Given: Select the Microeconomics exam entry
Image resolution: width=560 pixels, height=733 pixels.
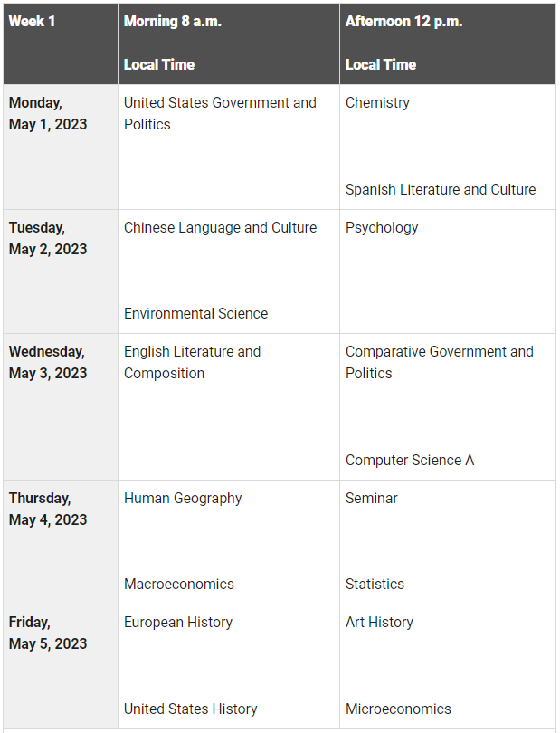Looking at the screenshot, I should point(398,709).
